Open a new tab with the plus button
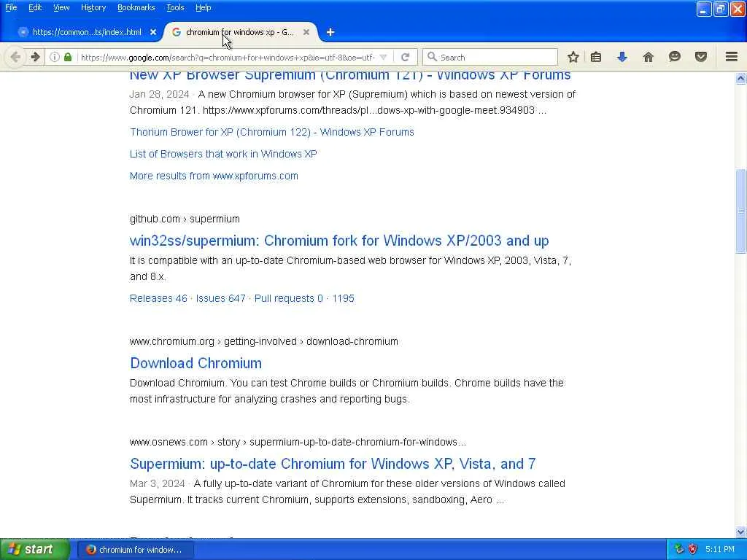 point(330,32)
